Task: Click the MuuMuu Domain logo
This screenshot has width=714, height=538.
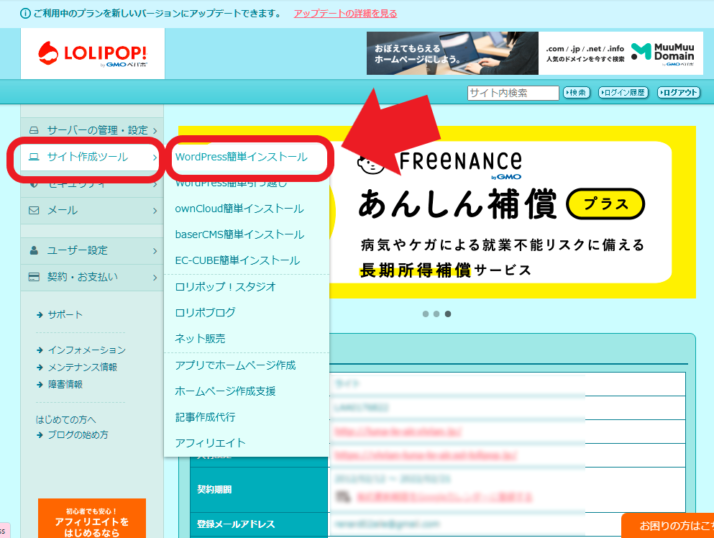Action: tap(663, 53)
